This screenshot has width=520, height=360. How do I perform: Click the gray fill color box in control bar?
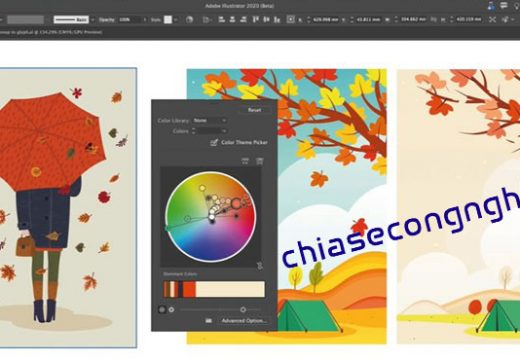tap(26, 20)
